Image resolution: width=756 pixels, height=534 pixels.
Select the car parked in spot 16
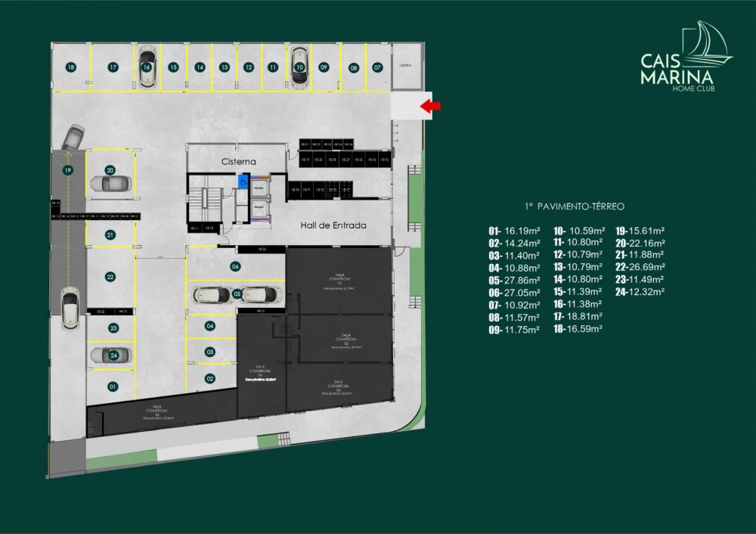147,67
